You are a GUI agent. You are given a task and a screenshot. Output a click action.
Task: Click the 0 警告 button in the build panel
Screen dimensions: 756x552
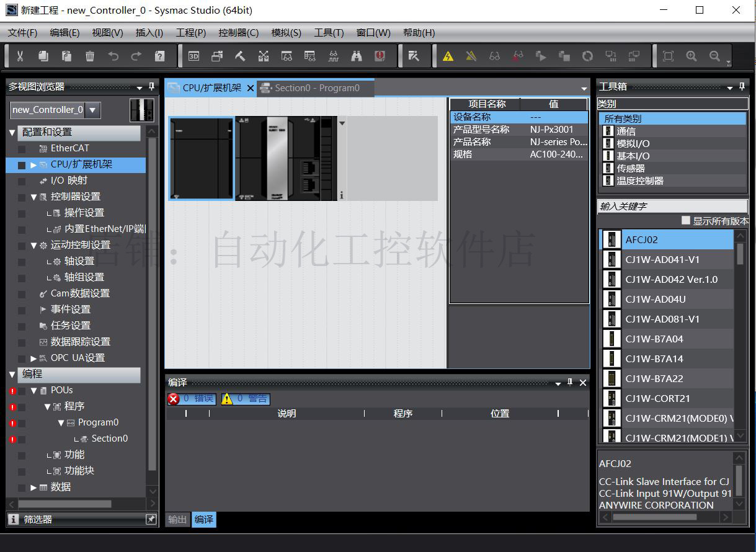coord(245,399)
